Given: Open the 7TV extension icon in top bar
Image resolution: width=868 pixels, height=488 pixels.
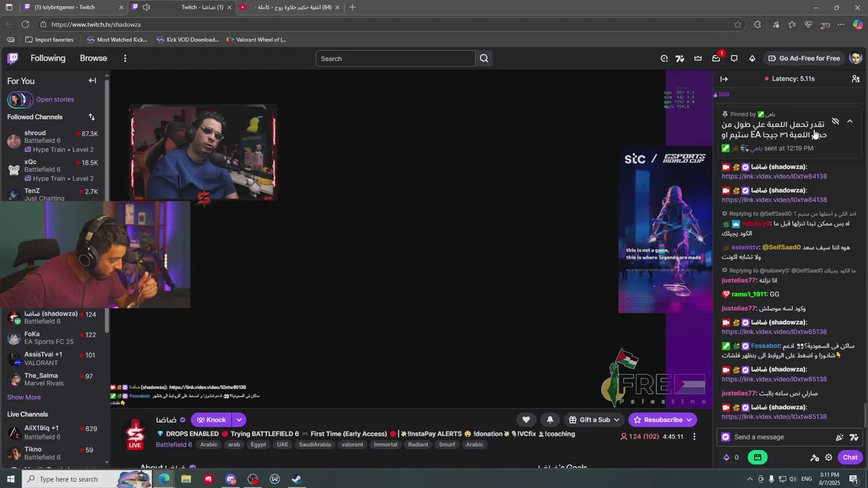Looking at the screenshot, I should pyautogui.click(x=680, y=58).
